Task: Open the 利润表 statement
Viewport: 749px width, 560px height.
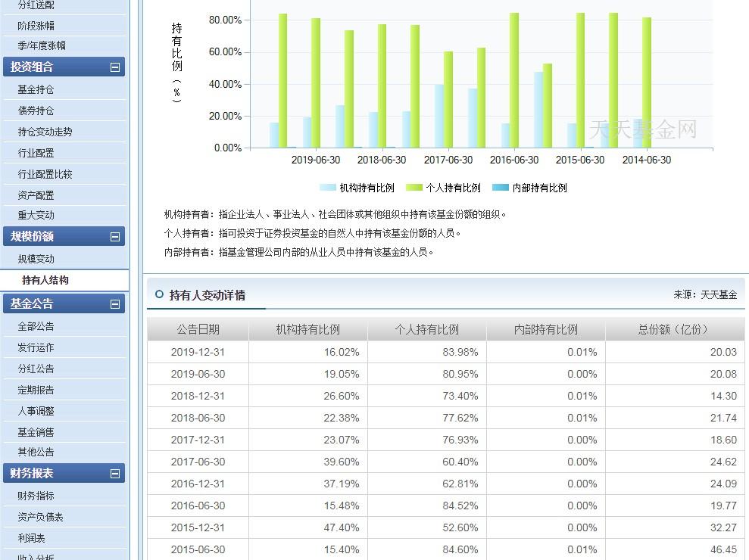Action: 30,537
